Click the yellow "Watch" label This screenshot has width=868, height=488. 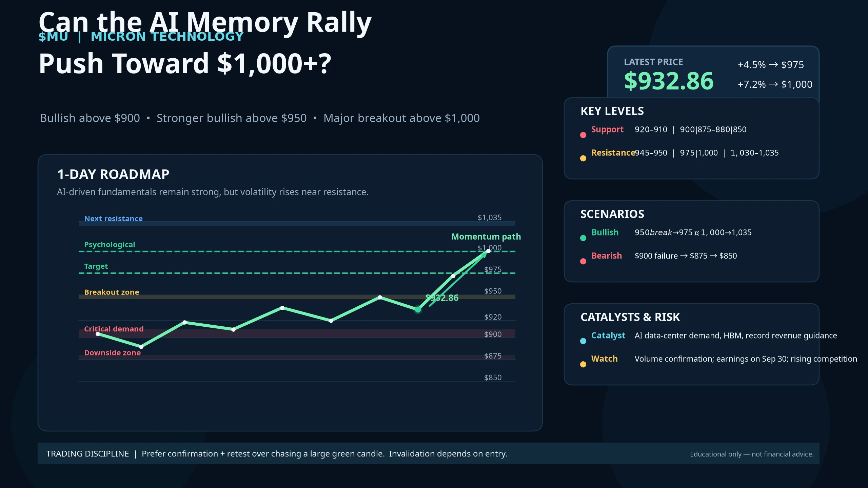(x=604, y=359)
